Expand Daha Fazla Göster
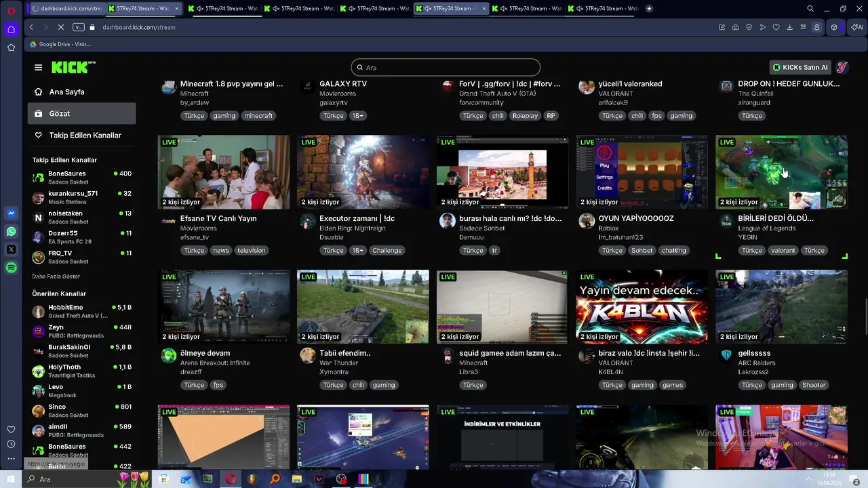Image resolution: width=868 pixels, height=488 pixels. tap(56, 277)
